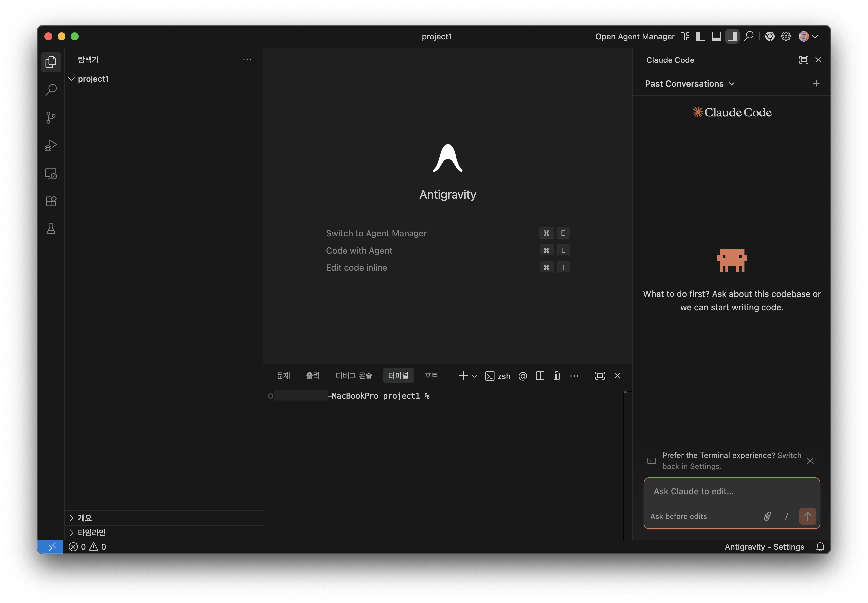
Task: Open the Chrome browser icon in title bar
Action: pyautogui.click(x=770, y=37)
